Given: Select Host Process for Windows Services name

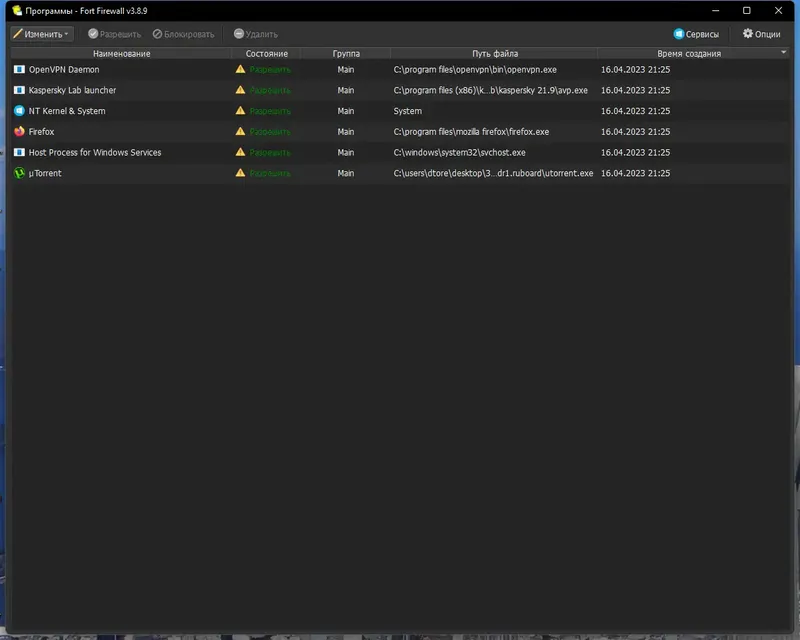Looking at the screenshot, I should pos(95,153).
